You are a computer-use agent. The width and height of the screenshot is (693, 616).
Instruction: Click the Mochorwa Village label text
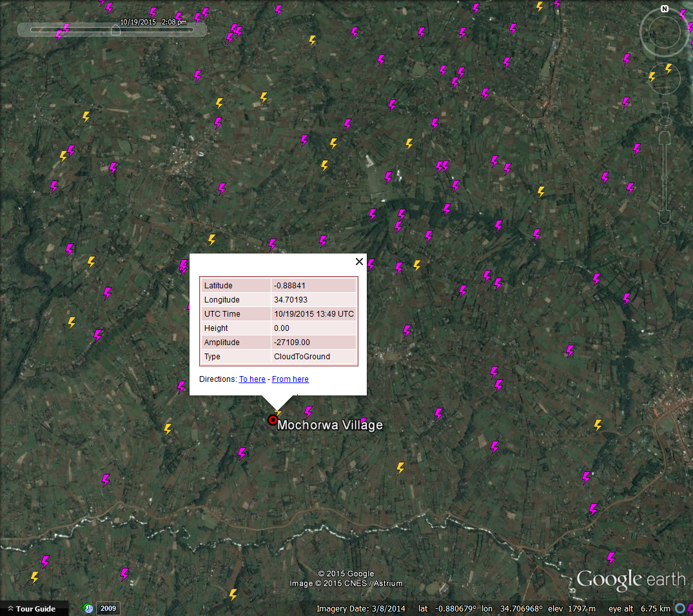[x=329, y=425]
